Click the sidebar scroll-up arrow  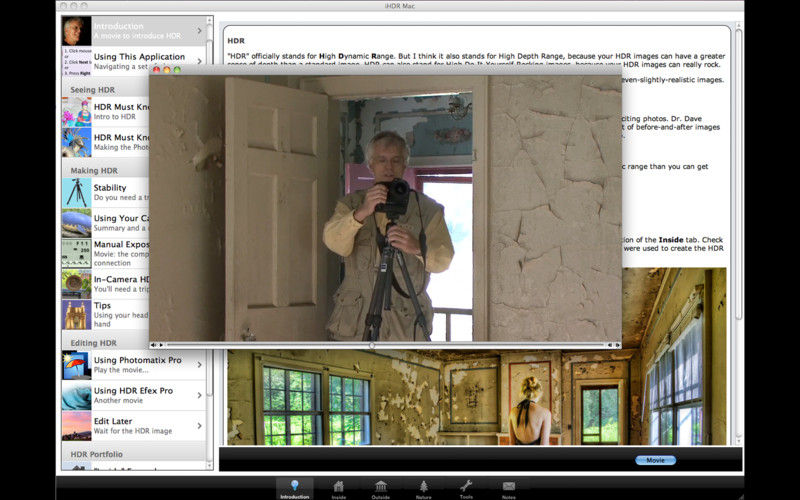point(210,19)
